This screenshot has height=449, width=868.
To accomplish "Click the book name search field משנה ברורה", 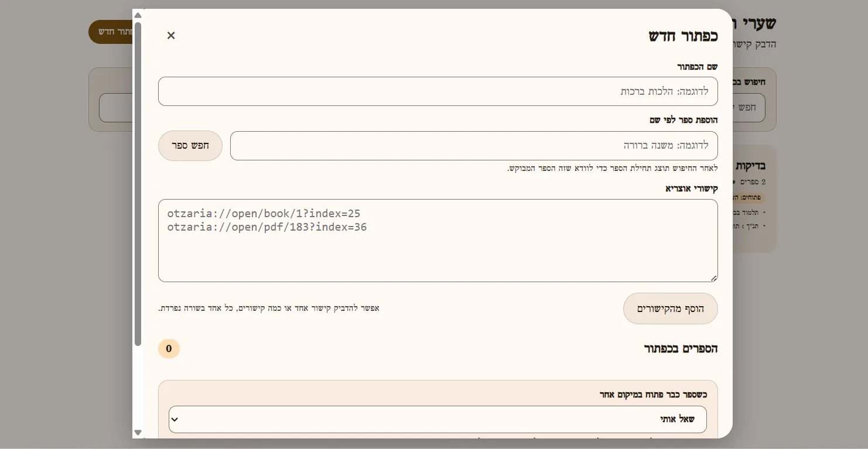I will pos(474,146).
